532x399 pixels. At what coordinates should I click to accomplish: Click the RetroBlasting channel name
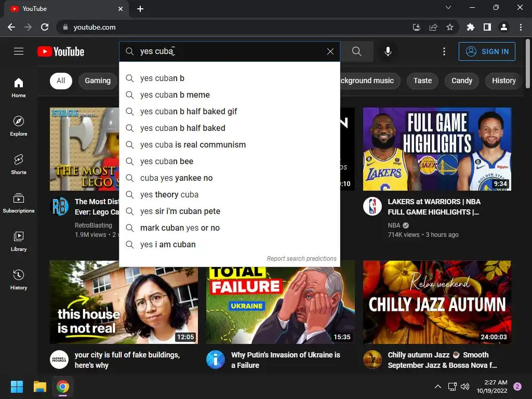[x=94, y=225]
